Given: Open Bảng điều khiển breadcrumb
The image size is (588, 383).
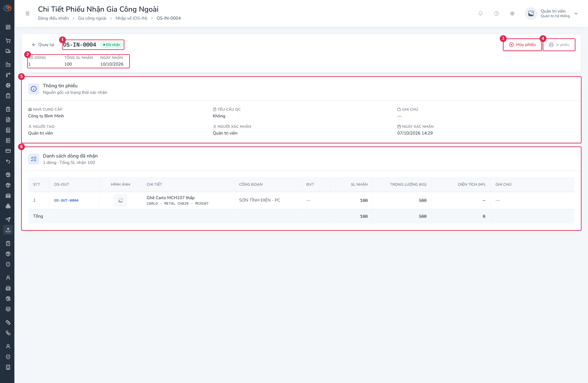Looking at the screenshot, I should click(x=53, y=18).
